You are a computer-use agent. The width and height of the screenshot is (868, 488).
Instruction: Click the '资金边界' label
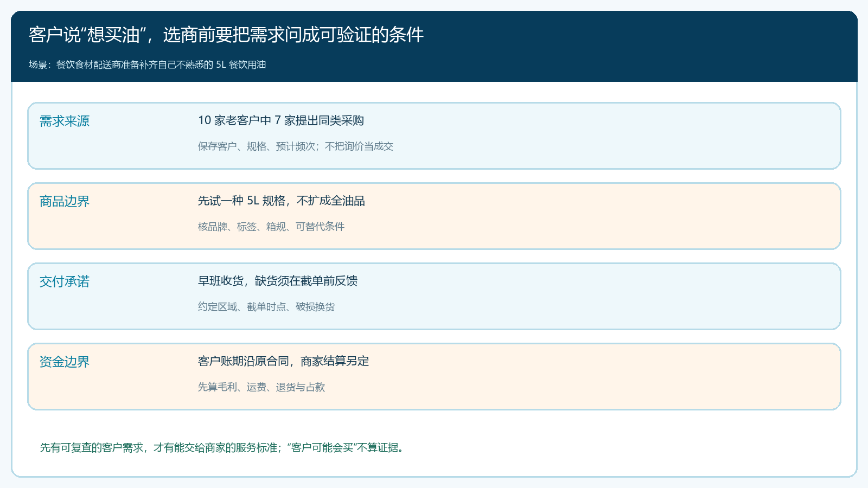click(x=65, y=362)
